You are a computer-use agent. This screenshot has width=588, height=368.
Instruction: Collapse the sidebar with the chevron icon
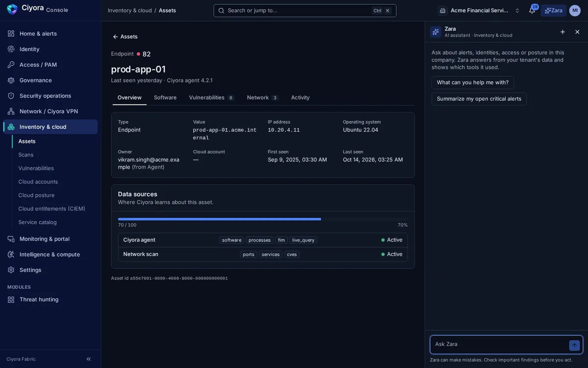click(x=89, y=359)
